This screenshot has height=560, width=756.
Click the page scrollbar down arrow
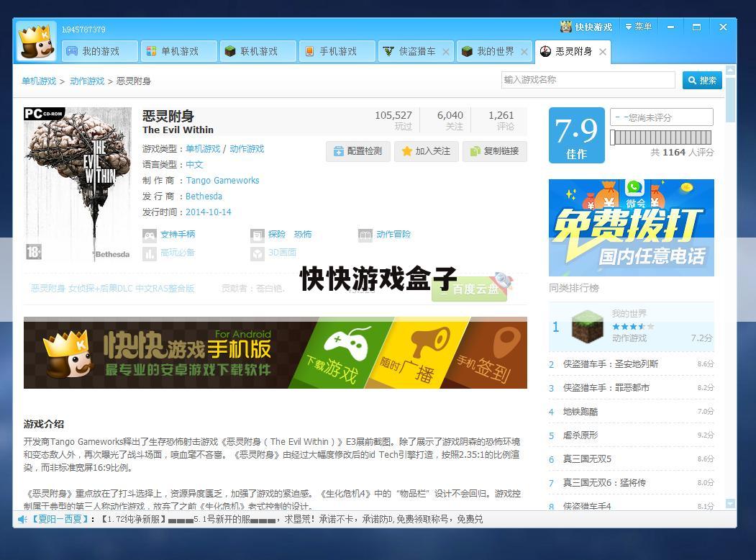tap(730, 504)
